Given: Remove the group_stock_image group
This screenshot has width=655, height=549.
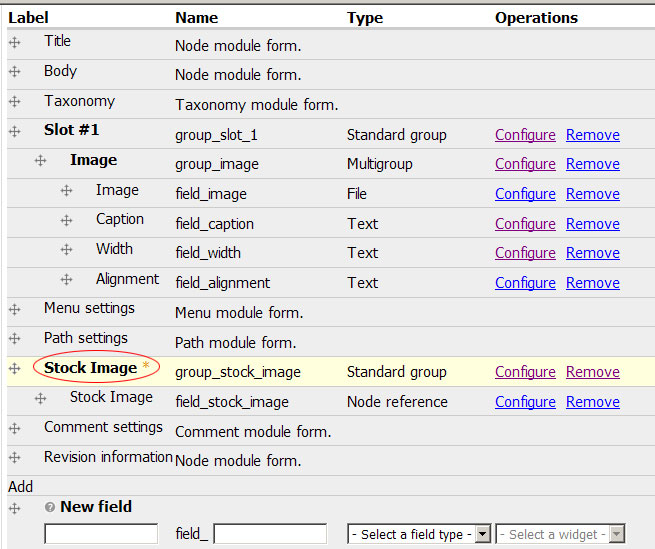Looking at the screenshot, I should click(x=593, y=372).
